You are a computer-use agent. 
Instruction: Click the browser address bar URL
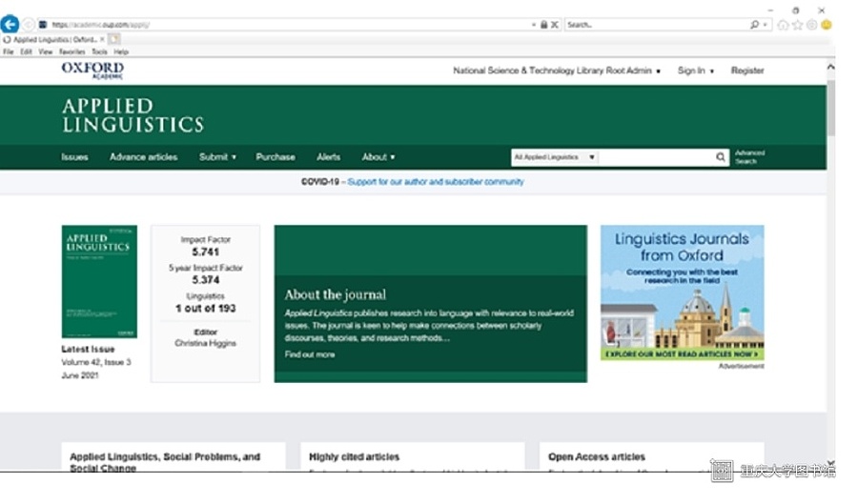[x=100, y=25]
